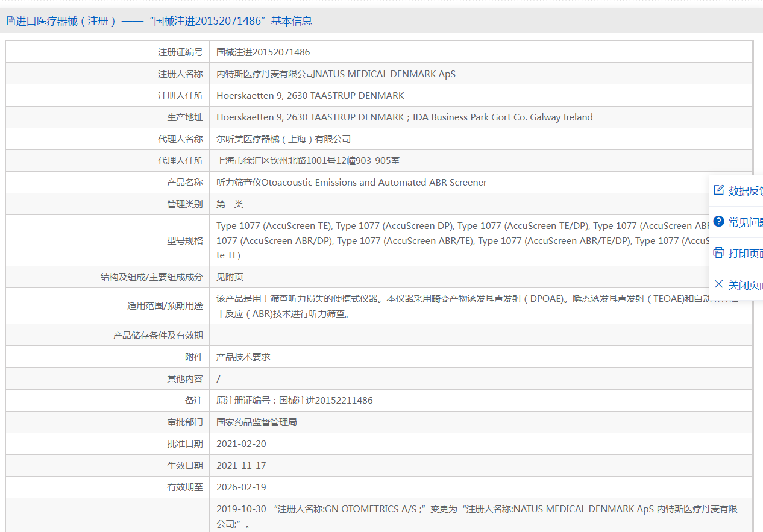This screenshot has width=763, height=532.
Task: Select the 打印页面 print page option
Action: click(x=746, y=254)
